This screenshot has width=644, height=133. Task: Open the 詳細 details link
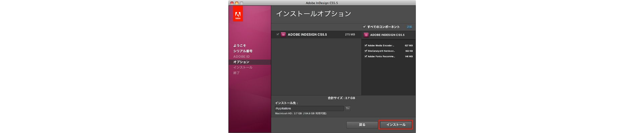[409, 27]
